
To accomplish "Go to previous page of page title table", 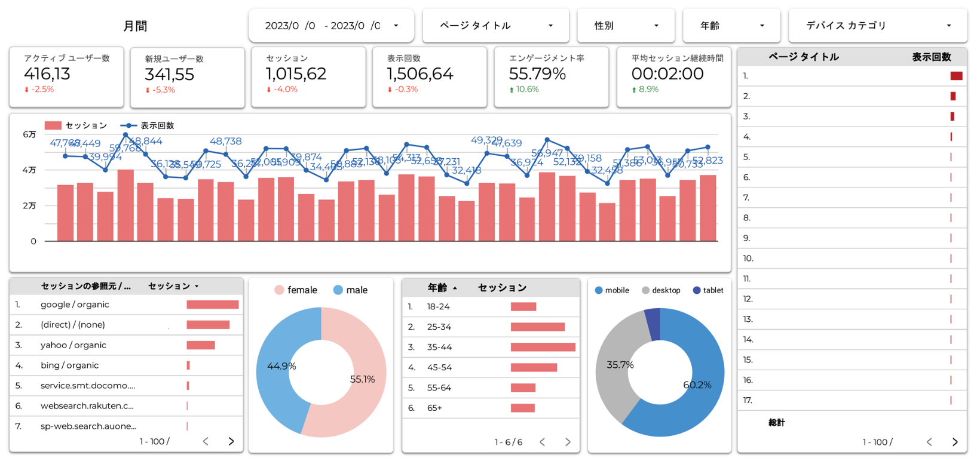I will pyautogui.click(x=929, y=442).
